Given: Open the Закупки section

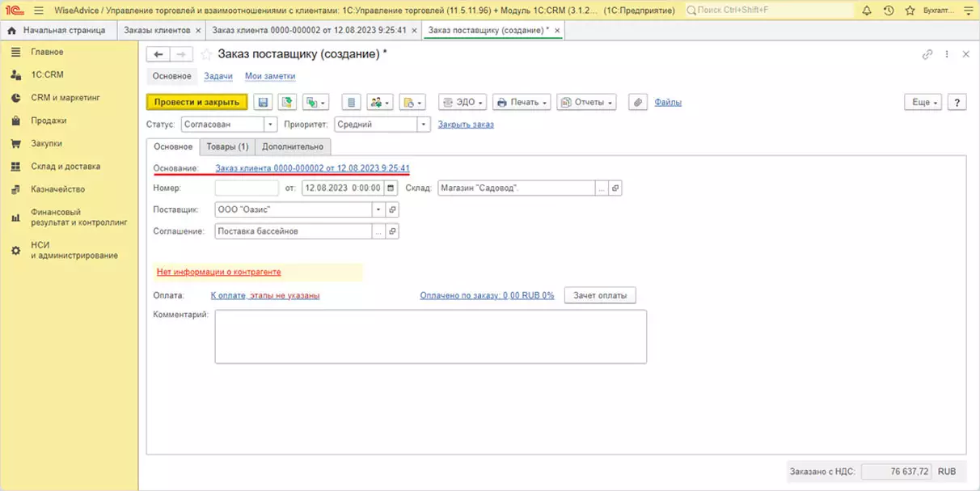Looking at the screenshot, I should pyautogui.click(x=46, y=143).
